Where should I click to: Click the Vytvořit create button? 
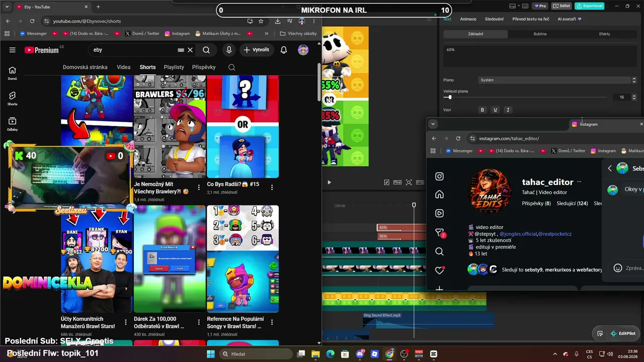point(257,50)
